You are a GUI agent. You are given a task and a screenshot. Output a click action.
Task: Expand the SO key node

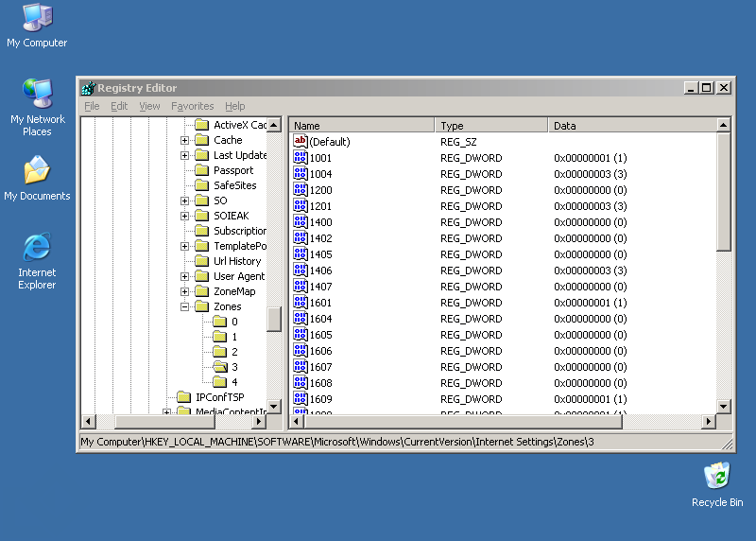tap(184, 201)
